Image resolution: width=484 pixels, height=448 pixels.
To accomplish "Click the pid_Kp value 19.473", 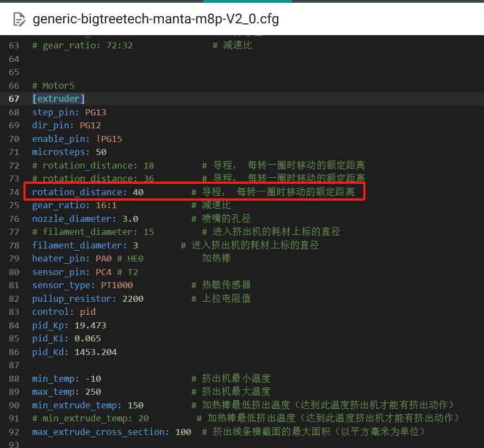I will coord(90,325).
